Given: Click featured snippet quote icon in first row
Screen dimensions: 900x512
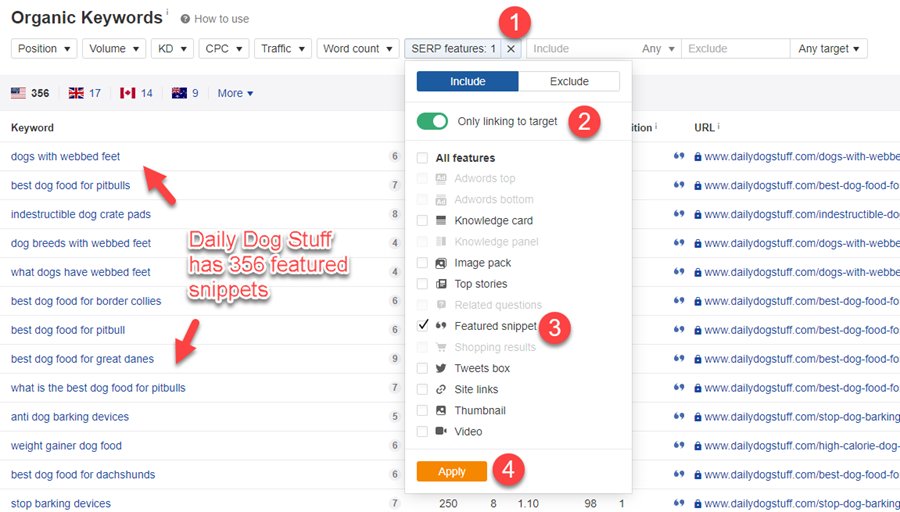Looking at the screenshot, I should [679, 156].
